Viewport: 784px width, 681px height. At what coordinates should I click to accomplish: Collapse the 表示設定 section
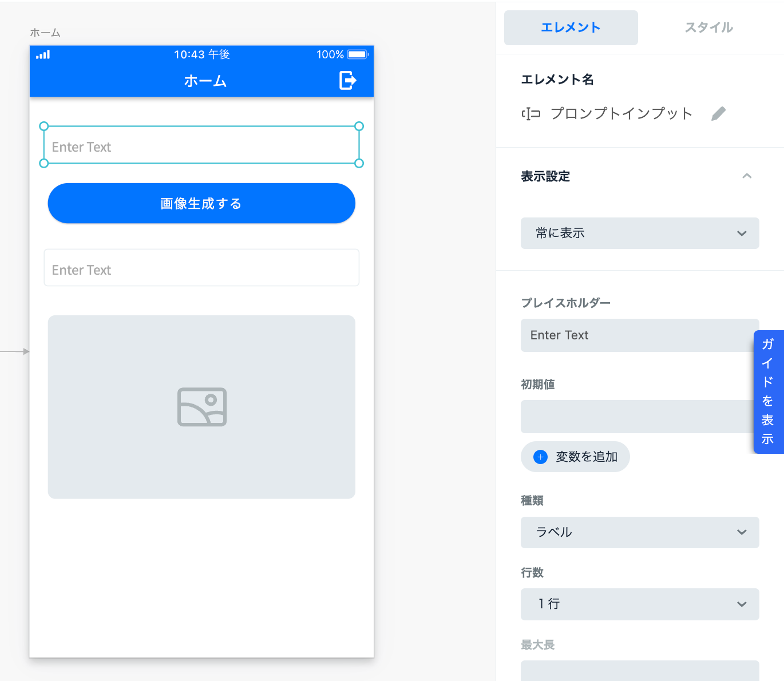tap(746, 176)
